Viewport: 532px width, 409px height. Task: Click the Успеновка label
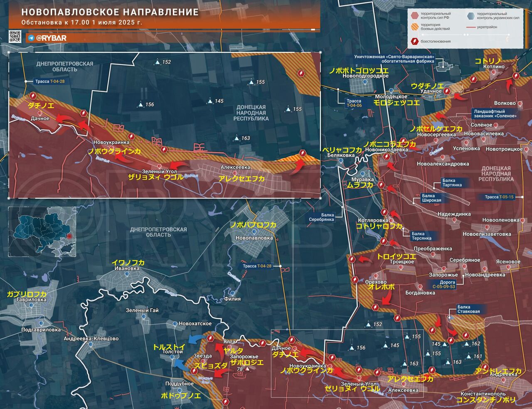(x=466, y=148)
